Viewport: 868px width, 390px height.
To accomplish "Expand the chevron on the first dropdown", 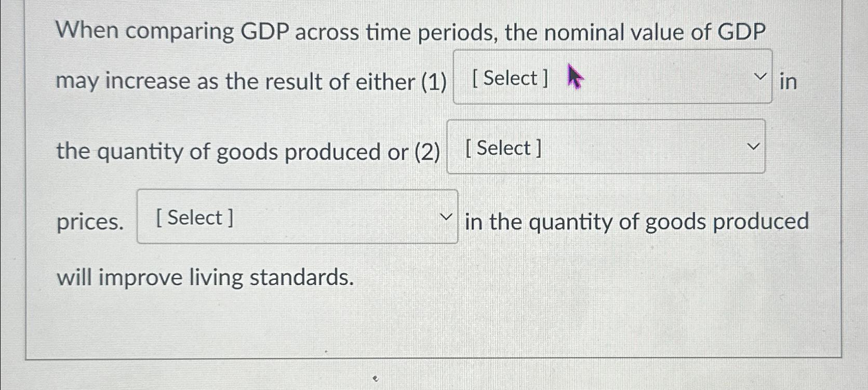I will click(x=760, y=77).
